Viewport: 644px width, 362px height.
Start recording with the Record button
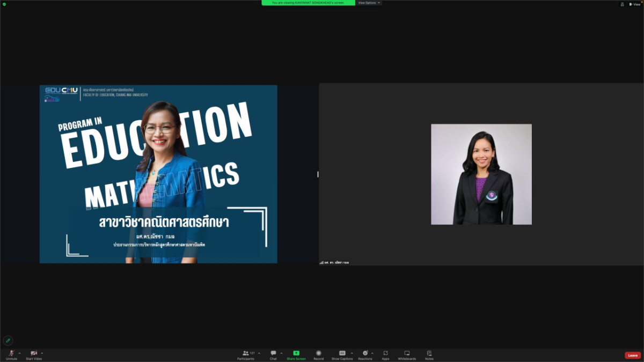pyautogui.click(x=319, y=354)
